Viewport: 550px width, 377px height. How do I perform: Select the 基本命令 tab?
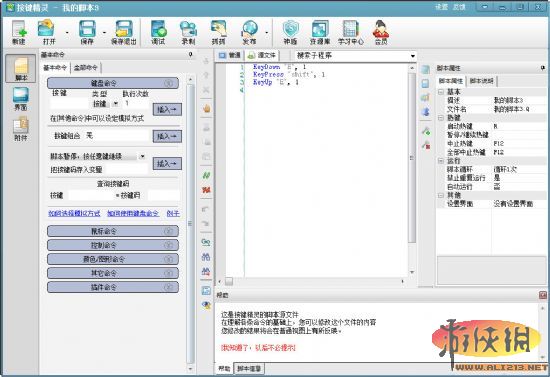(55, 68)
